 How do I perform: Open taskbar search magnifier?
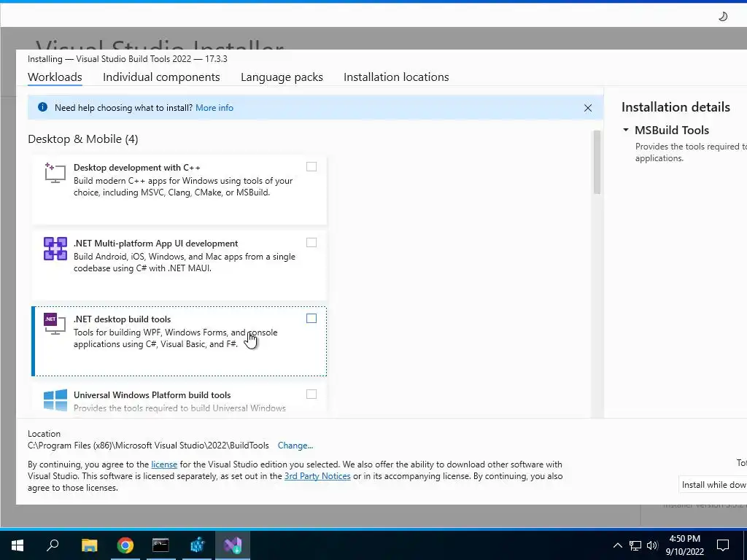click(53, 545)
